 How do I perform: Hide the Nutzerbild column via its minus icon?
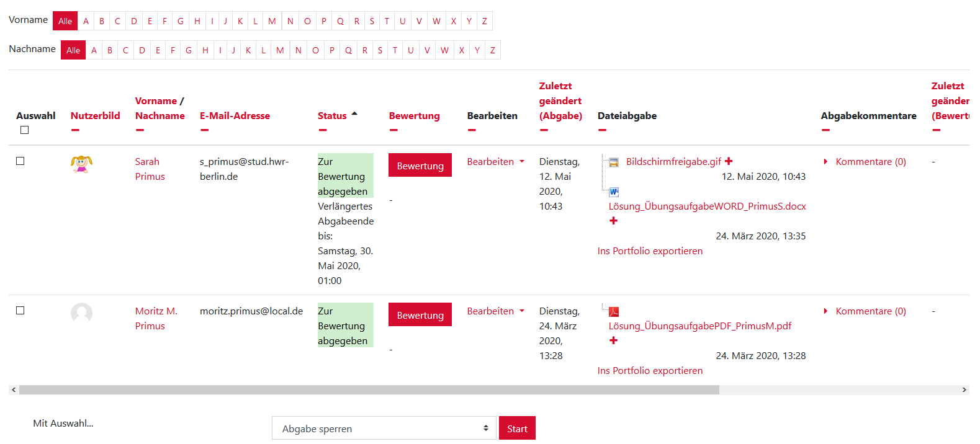(75, 130)
